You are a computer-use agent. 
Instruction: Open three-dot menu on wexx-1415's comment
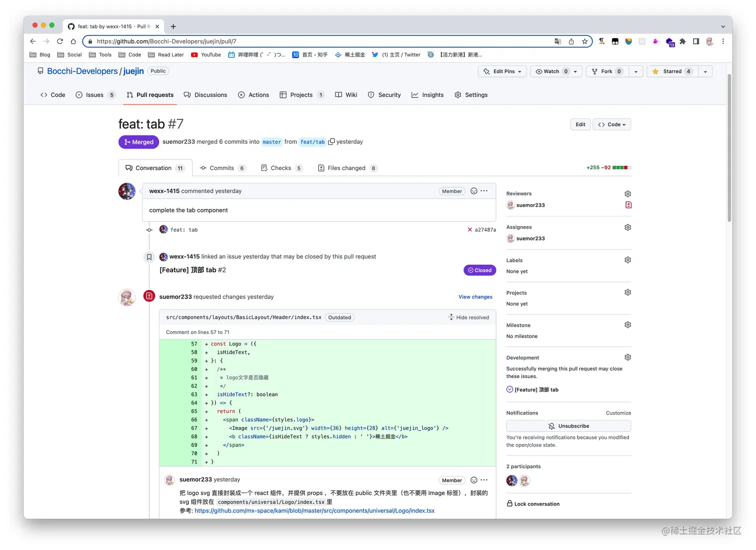484,191
